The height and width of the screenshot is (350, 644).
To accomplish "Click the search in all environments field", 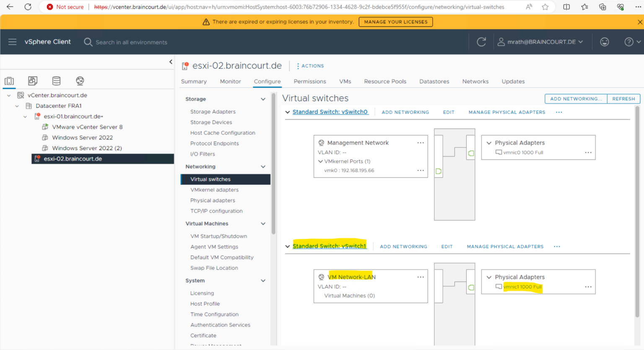I will click(x=131, y=42).
